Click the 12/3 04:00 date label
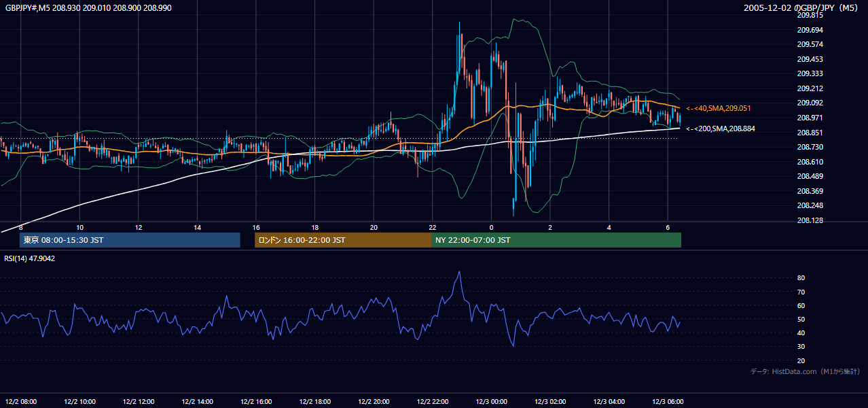868x408 pixels. click(x=609, y=401)
